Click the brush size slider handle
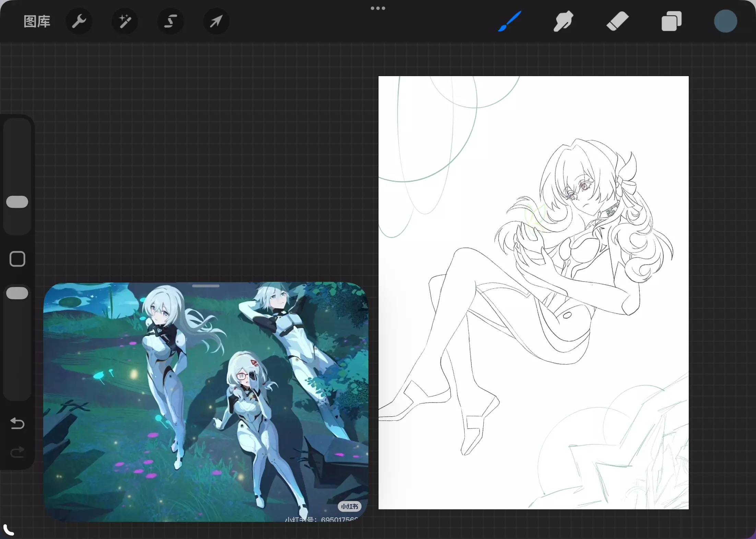This screenshot has width=756, height=539. click(x=17, y=202)
